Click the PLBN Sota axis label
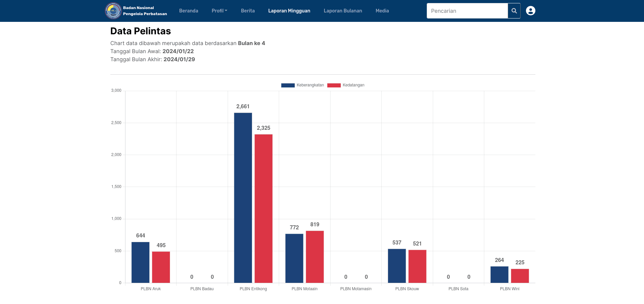644x304 pixels. point(458,289)
